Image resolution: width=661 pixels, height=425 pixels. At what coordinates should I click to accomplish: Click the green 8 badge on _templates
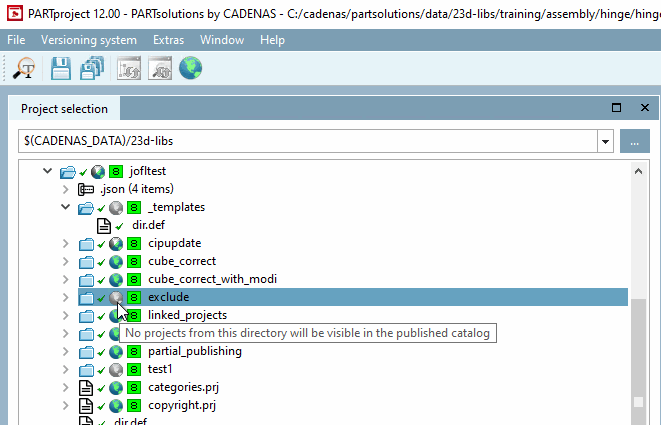click(x=134, y=207)
